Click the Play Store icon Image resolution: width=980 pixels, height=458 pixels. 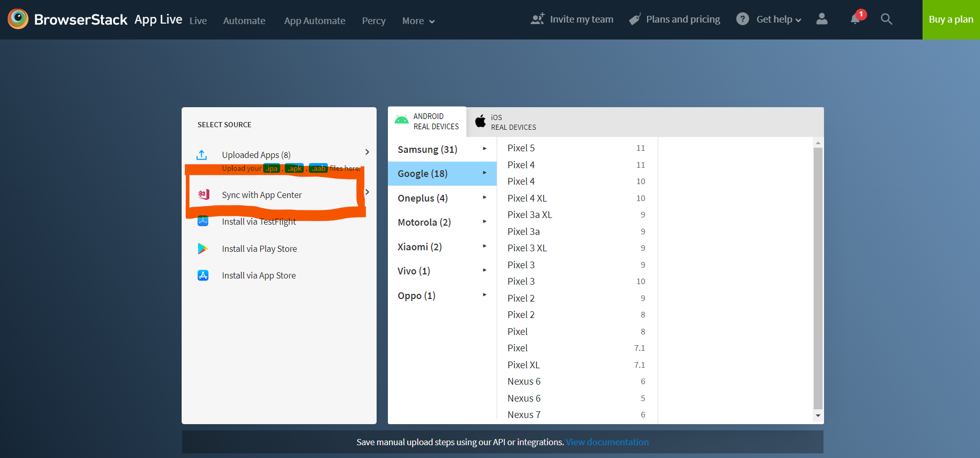click(203, 249)
